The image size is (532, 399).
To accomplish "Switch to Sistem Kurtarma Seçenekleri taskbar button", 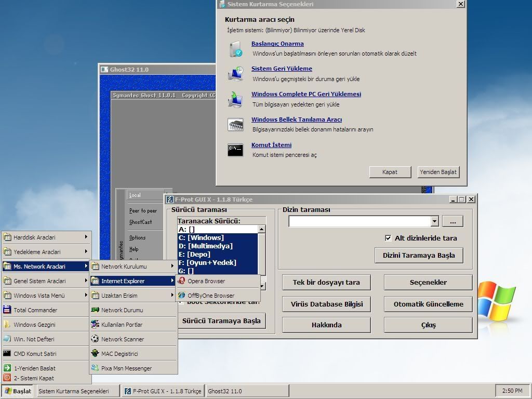I will pyautogui.click(x=78, y=391).
